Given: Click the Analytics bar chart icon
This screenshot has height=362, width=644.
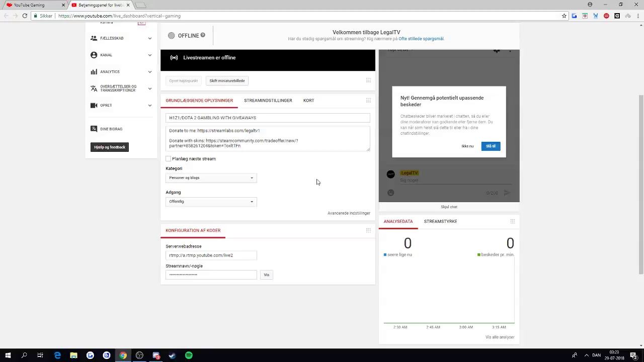Looking at the screenshot, I should (x=94, y=72).
